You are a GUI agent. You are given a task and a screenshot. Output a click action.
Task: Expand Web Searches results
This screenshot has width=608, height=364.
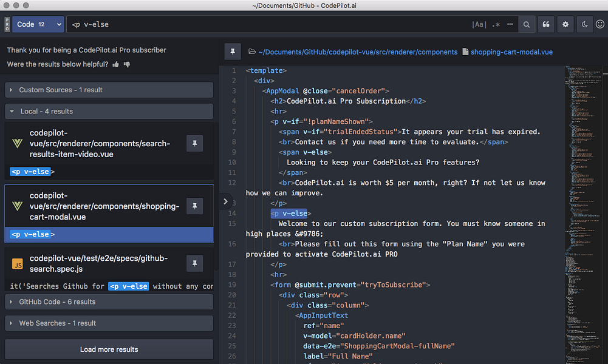click(x=108, y=323)
